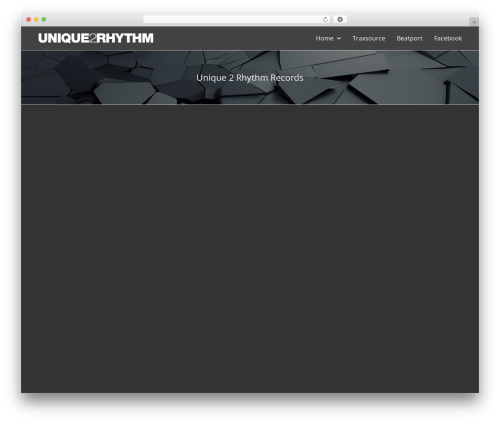The image size is (500, 423).
Task: Click the download icon beside address bar
Action: point(340,19)
